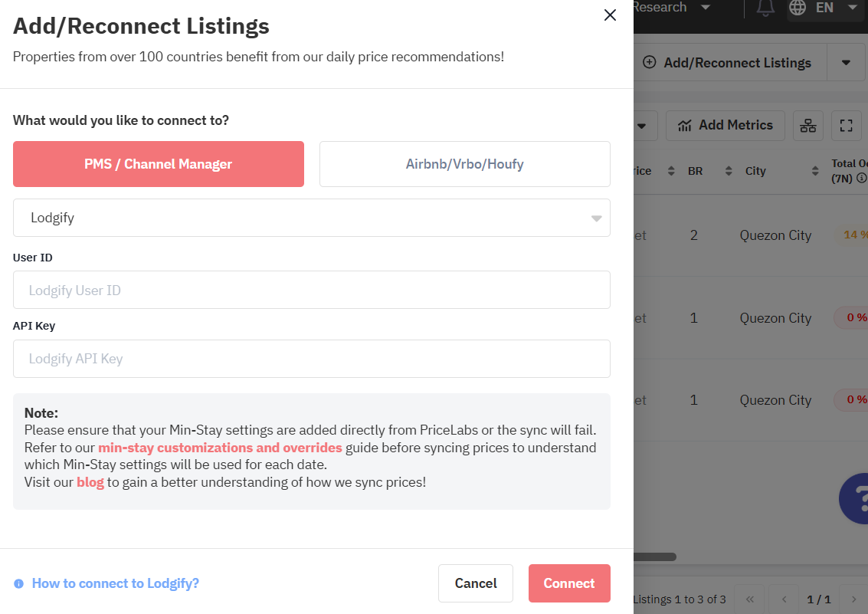Open the round help chat bubble

(855, 498)
